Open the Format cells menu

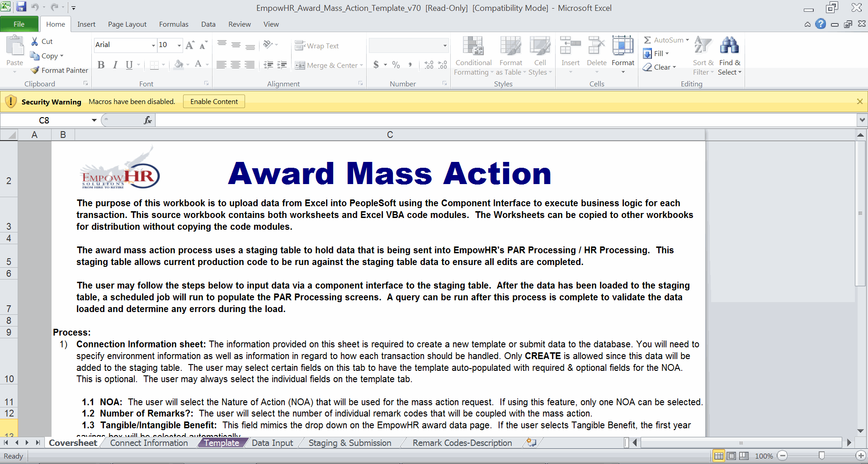point(623,55)
